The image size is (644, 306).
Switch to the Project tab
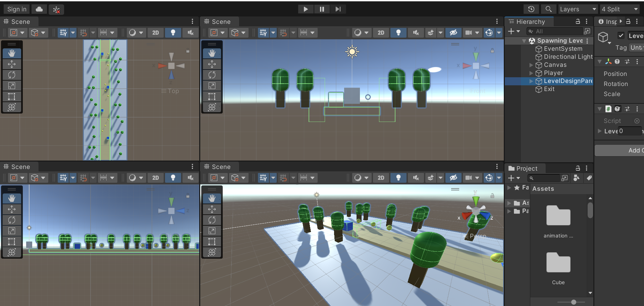tap(524, 168)
